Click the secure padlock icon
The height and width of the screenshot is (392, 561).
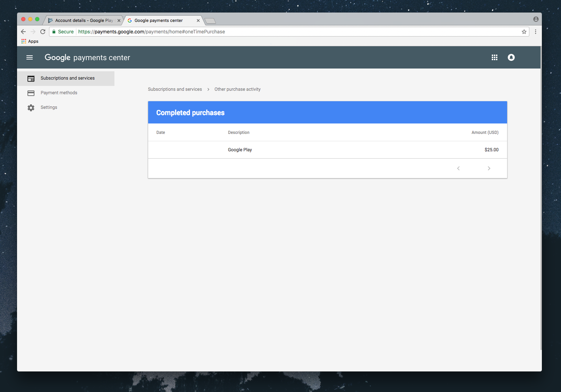click(54, 32)
